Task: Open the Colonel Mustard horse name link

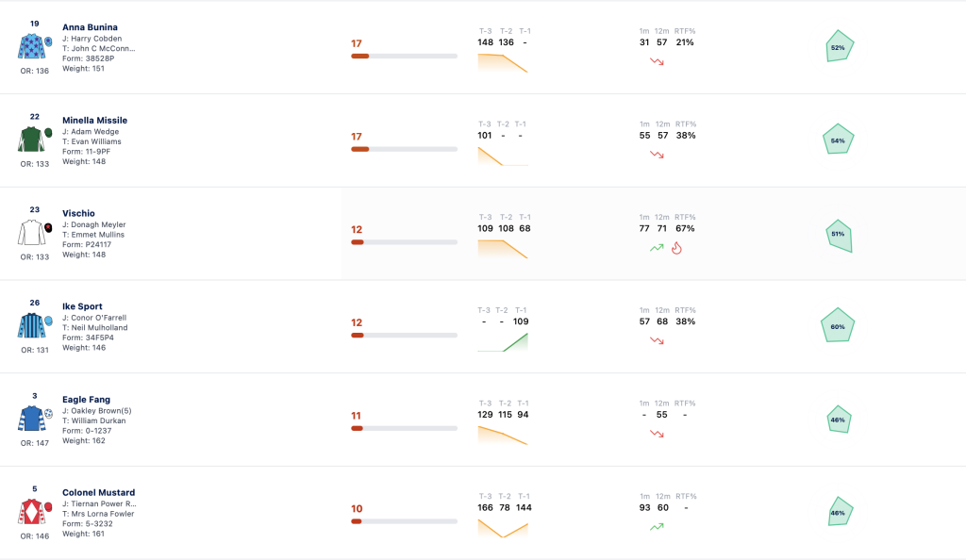Action: [98, 492]
